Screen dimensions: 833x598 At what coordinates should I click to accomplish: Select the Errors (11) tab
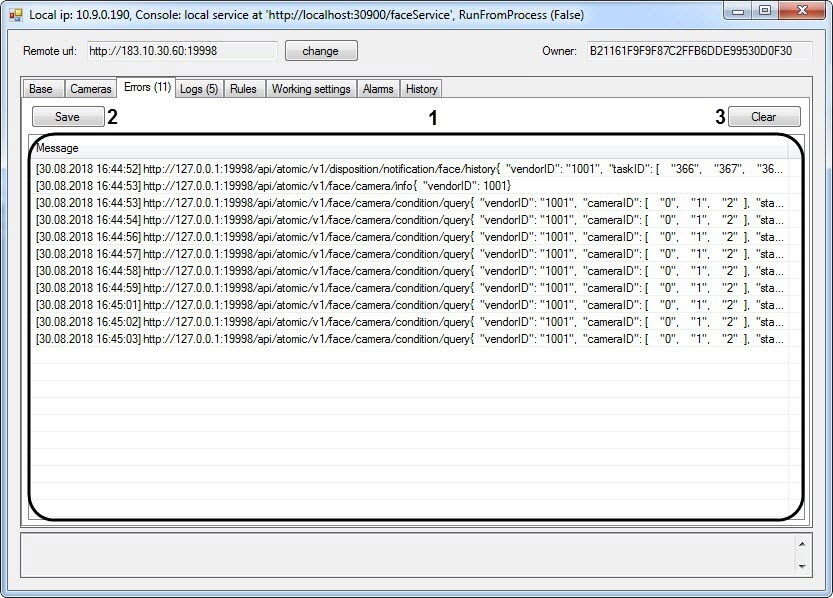pos(147,87)
